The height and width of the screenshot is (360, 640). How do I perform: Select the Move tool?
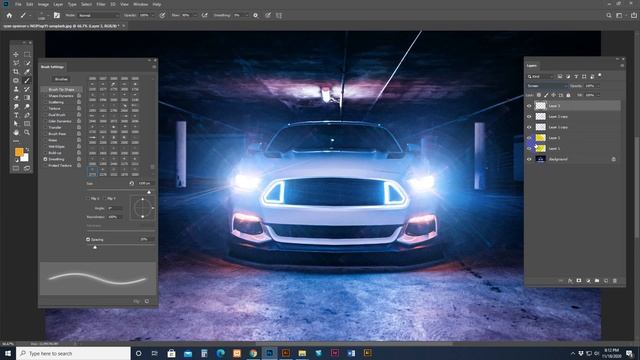[16, 54]
